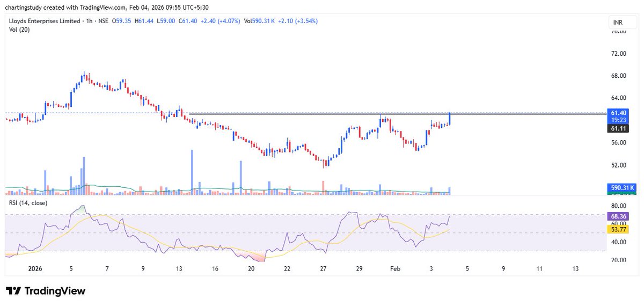Click the RSI moving average label 53.77
The height and width of the screenshot is (306, 644).
coord(618,229)
